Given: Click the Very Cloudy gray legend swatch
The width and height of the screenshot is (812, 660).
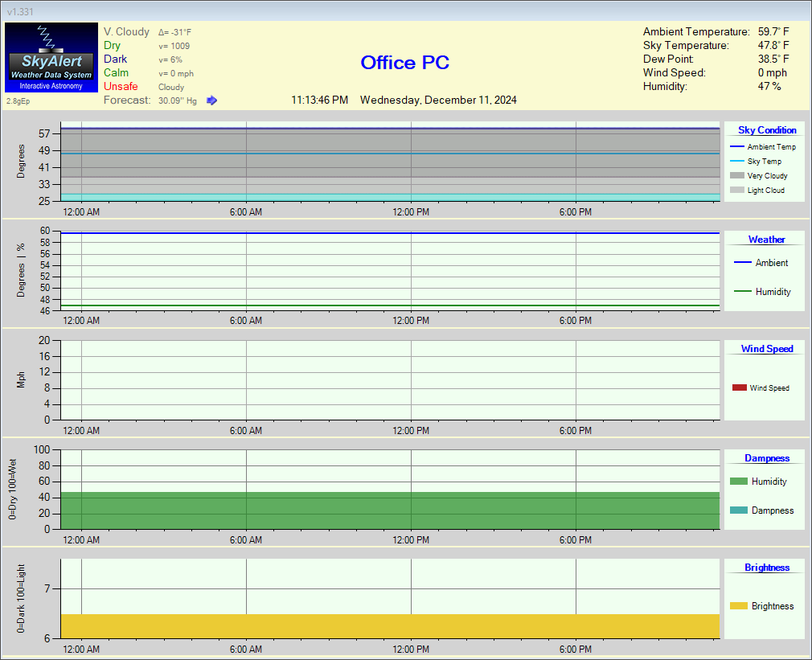Looking at the screenshot, I should [x=736, y=176].
